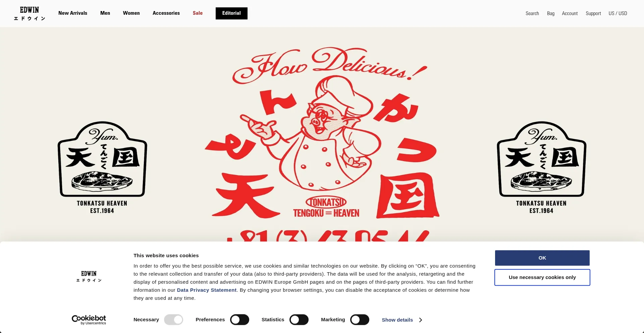The width and height of the screenshot is (644, 333).
Task: Open the US / USD region selector
Action: click(618, 13)
